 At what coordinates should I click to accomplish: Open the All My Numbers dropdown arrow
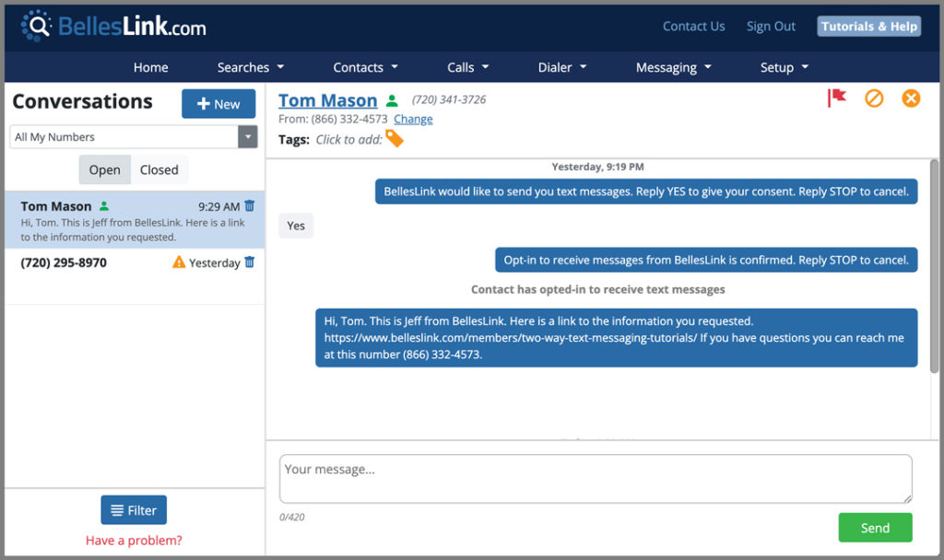[x=247, y=136]
